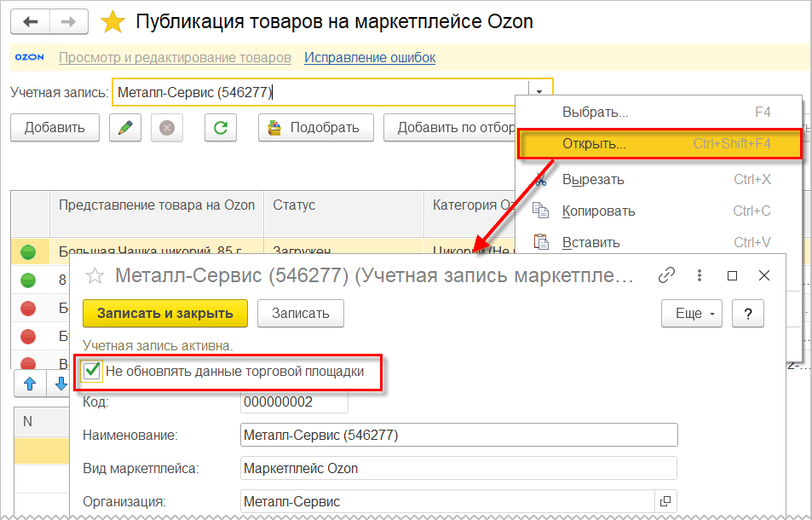Move row up with blue arrow
This screenshot has height=520, width=812.
click(x=30, y=384)
